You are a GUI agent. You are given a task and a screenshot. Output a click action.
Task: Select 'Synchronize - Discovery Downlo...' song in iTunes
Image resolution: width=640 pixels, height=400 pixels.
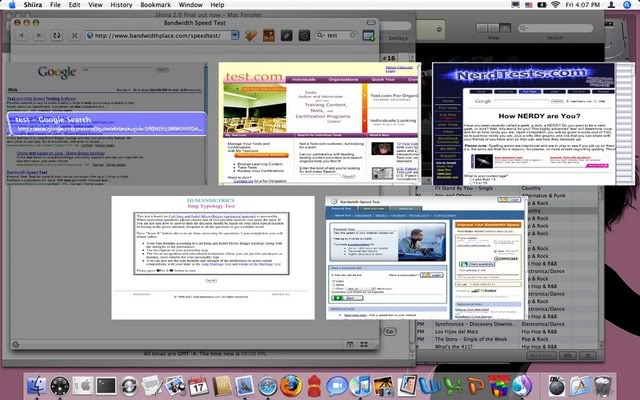pos(475,324)
